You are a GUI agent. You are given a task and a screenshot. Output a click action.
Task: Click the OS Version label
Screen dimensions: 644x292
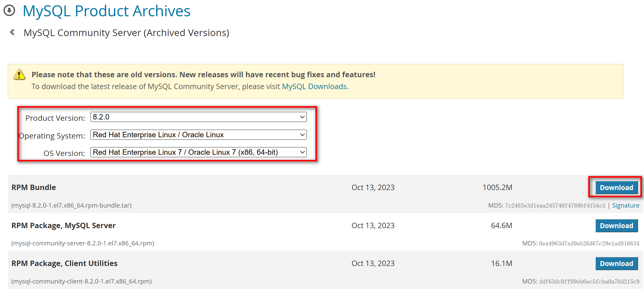pyautogui.click(x=64, y=153)
